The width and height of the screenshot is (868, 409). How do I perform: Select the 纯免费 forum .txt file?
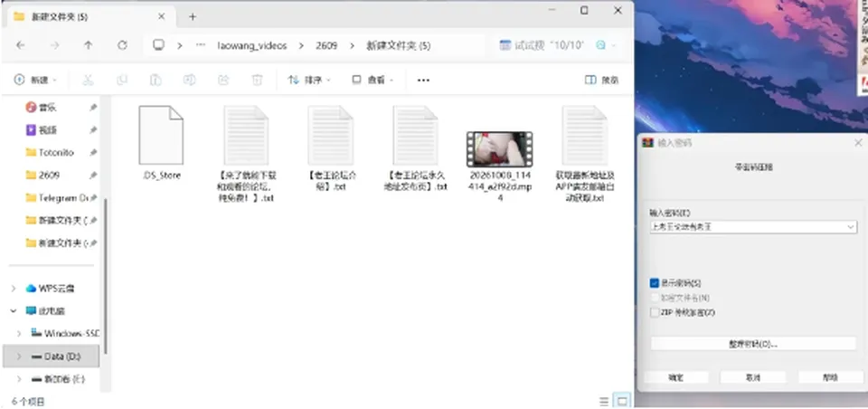246,154
